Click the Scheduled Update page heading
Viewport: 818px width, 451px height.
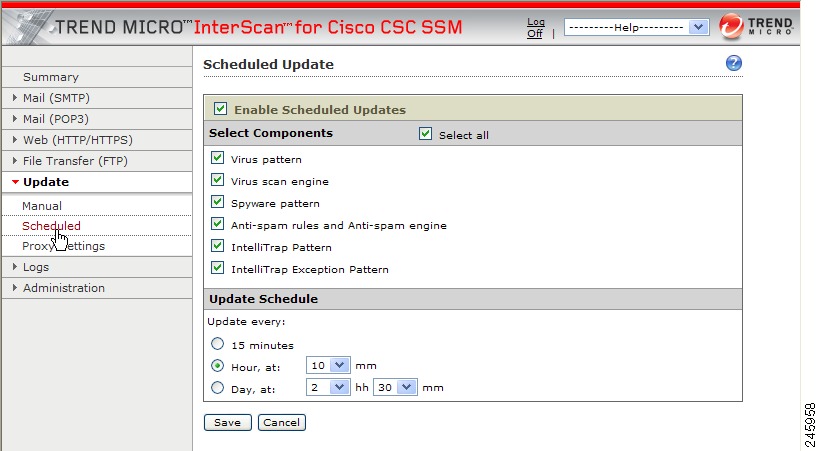pos(268,65)
